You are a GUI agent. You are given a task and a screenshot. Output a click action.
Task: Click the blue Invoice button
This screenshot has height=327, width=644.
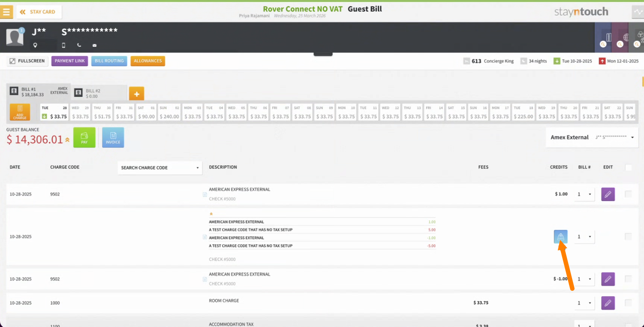point(113,137)
